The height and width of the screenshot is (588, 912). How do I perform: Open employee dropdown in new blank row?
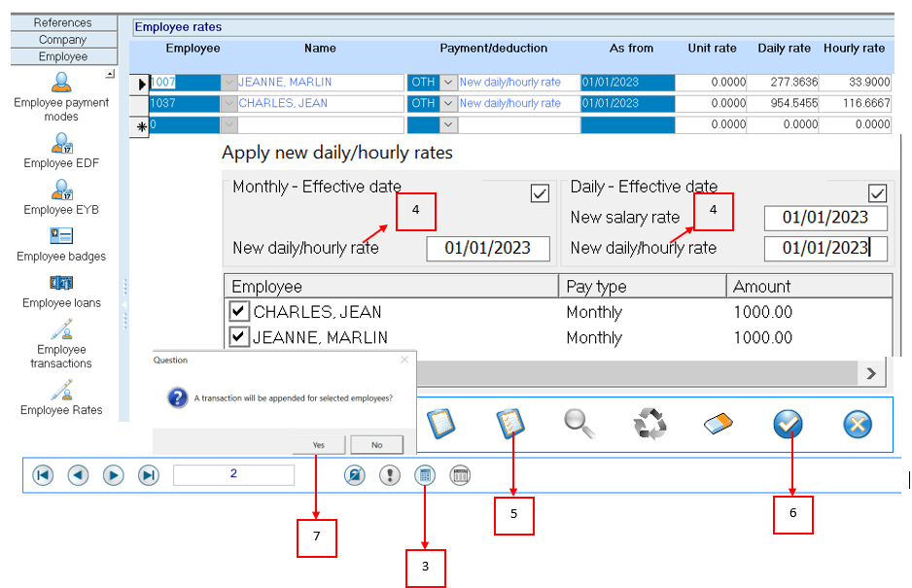pyautogui.click(x=229, y=123)
